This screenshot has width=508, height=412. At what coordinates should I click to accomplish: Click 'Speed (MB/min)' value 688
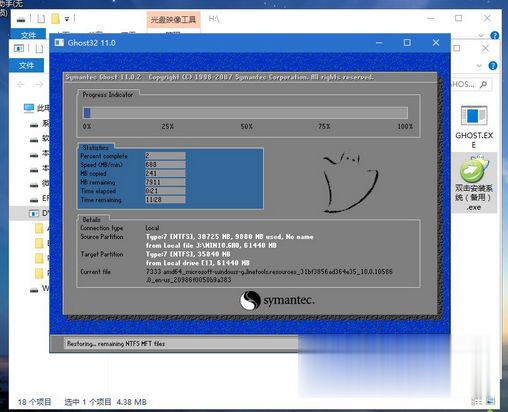coord(165,165)
